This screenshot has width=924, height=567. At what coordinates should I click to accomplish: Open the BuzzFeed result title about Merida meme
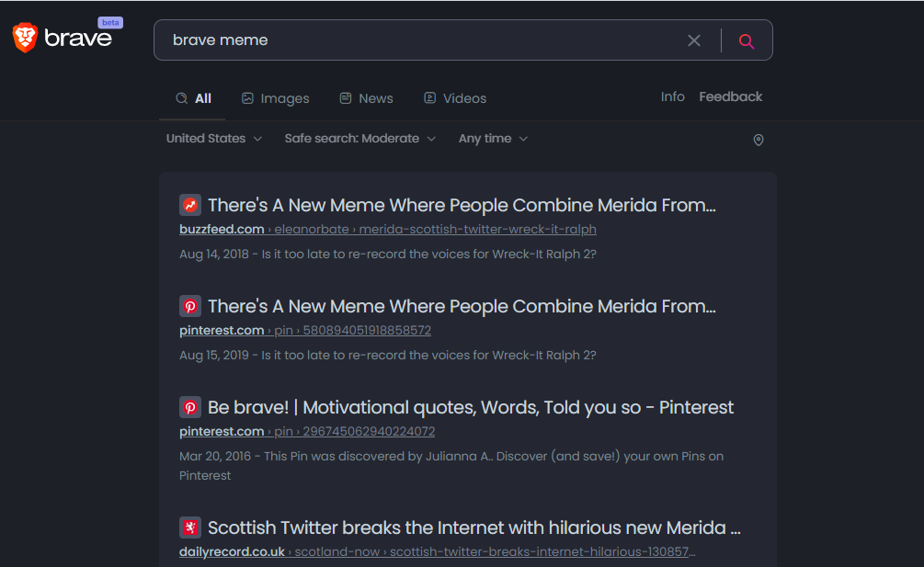point(462,205)
